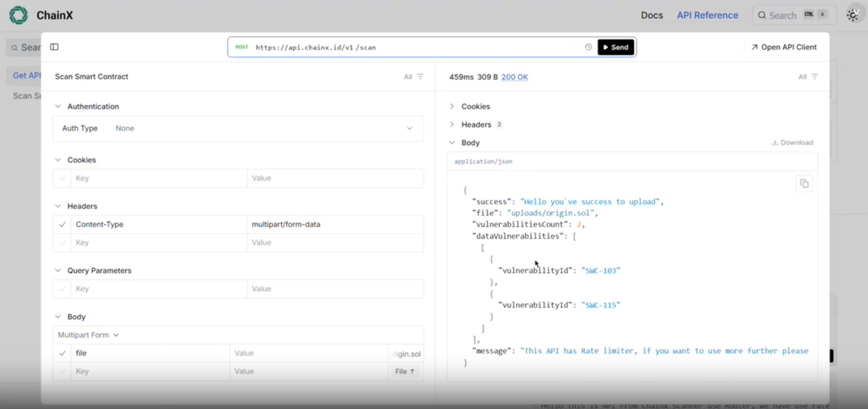Send the POST request
This screenshot has width=868, height=409.
pos(616,47)
